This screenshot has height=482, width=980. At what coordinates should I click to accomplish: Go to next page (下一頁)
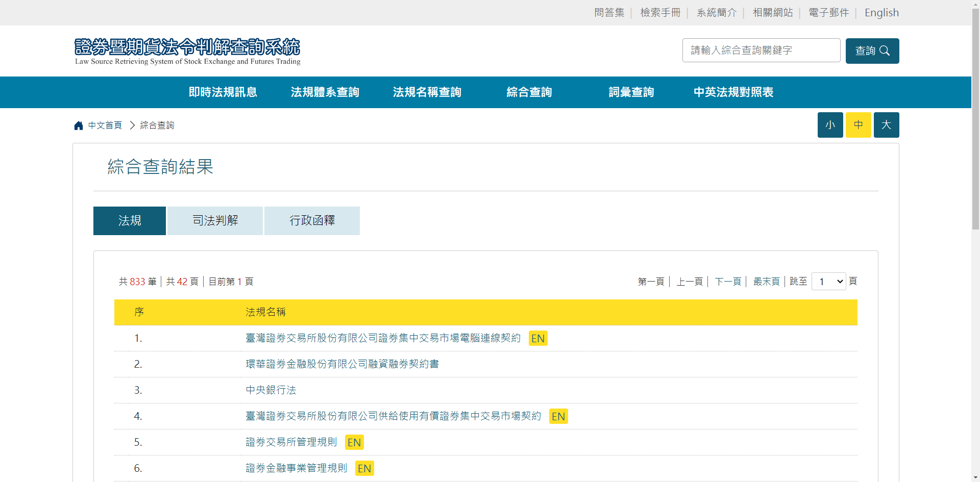(x=728, y=282)
